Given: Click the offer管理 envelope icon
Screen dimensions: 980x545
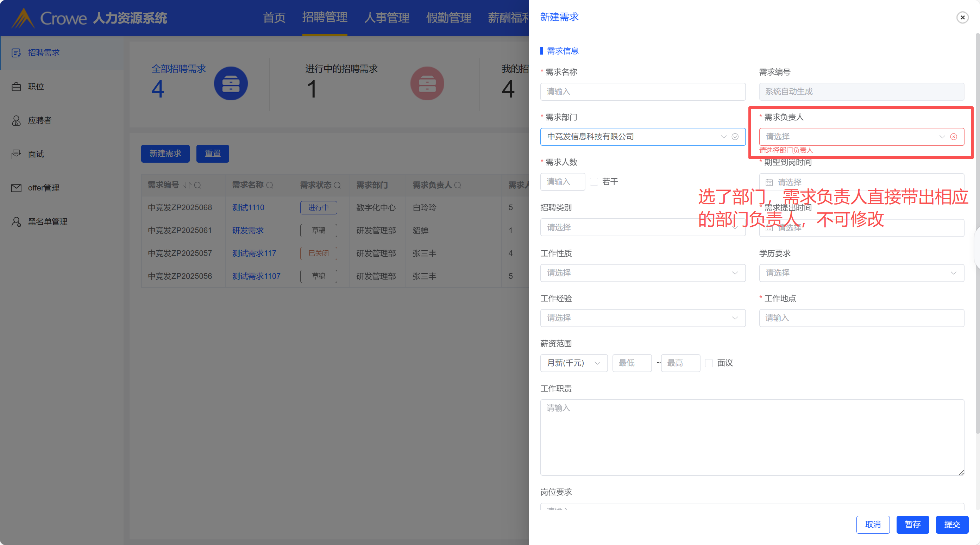Looking at the screenshot, I should 16,188.
